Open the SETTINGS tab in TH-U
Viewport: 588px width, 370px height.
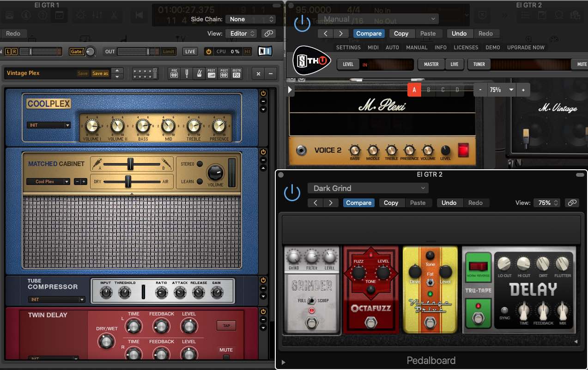348,47
